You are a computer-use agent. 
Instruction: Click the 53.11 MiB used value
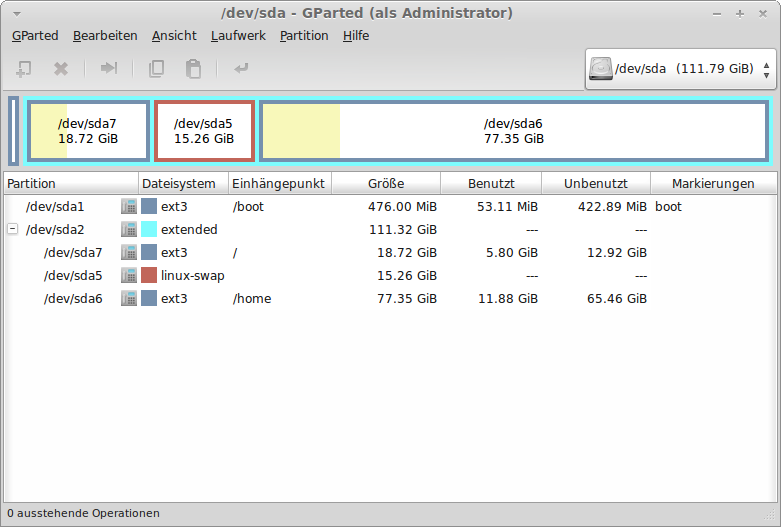(507, 206)
